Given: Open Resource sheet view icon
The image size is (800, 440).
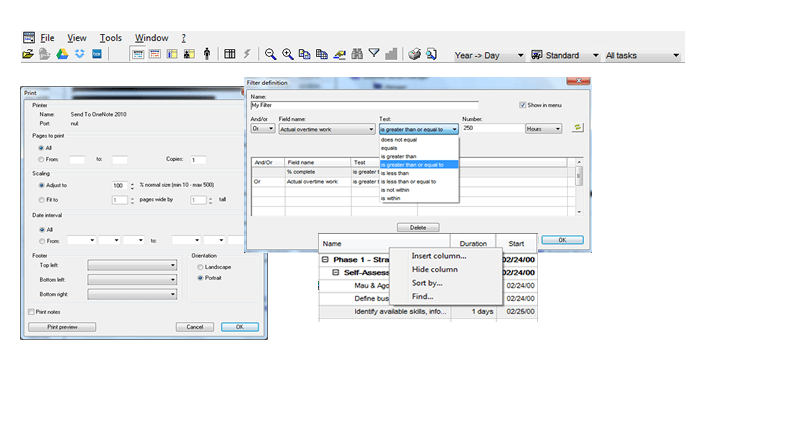Looking at the screenshot, I should (x=189, y=54).
